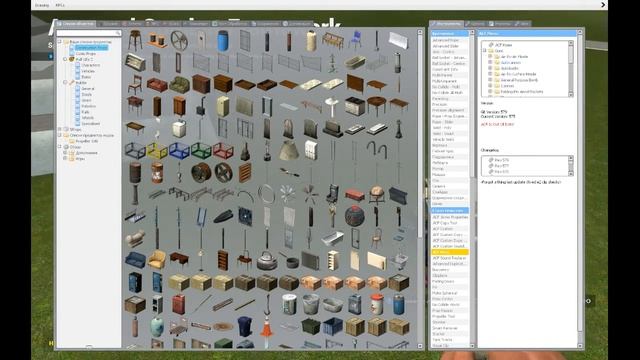This screenshot has height=360, width=640.
Task: Switch to the spawnlists tab (first left tab)
Action: point(76,24)
